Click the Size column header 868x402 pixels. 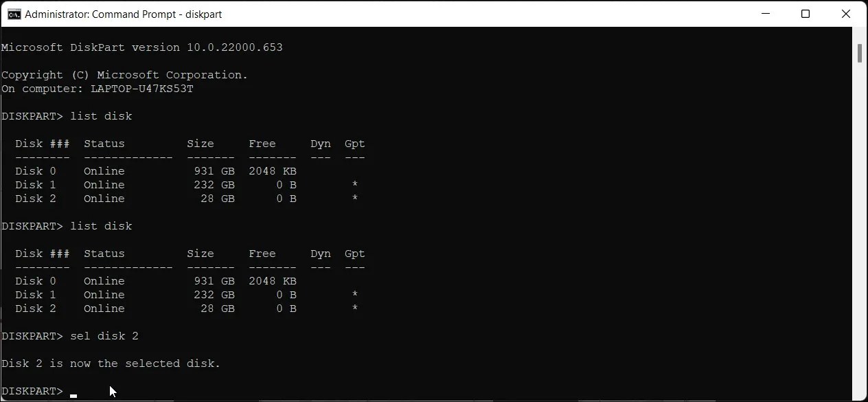click(200, 143)
